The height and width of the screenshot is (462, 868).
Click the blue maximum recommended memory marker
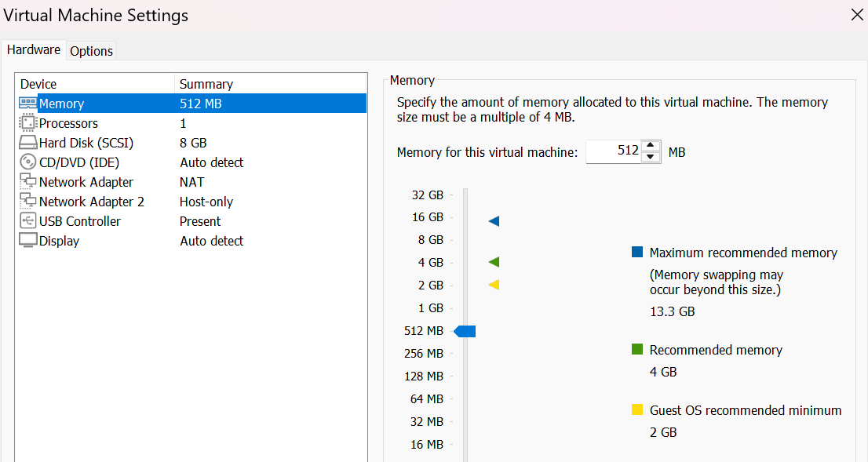(x=494, y=222)
